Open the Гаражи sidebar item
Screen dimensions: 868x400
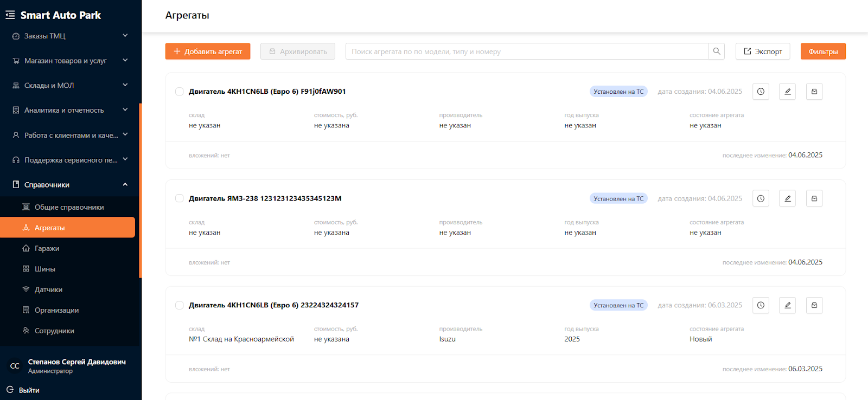tap(47, 248)
